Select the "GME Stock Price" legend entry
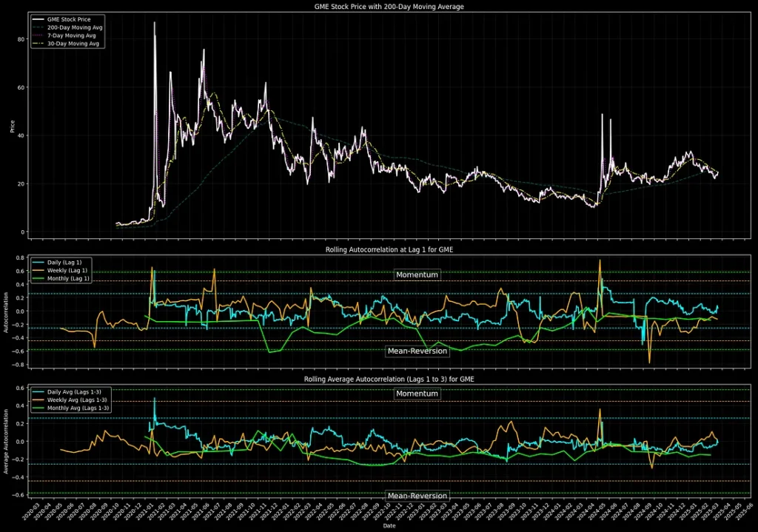Image resolution: width=758 pixels, height=532 pixels. pos(62,19)
